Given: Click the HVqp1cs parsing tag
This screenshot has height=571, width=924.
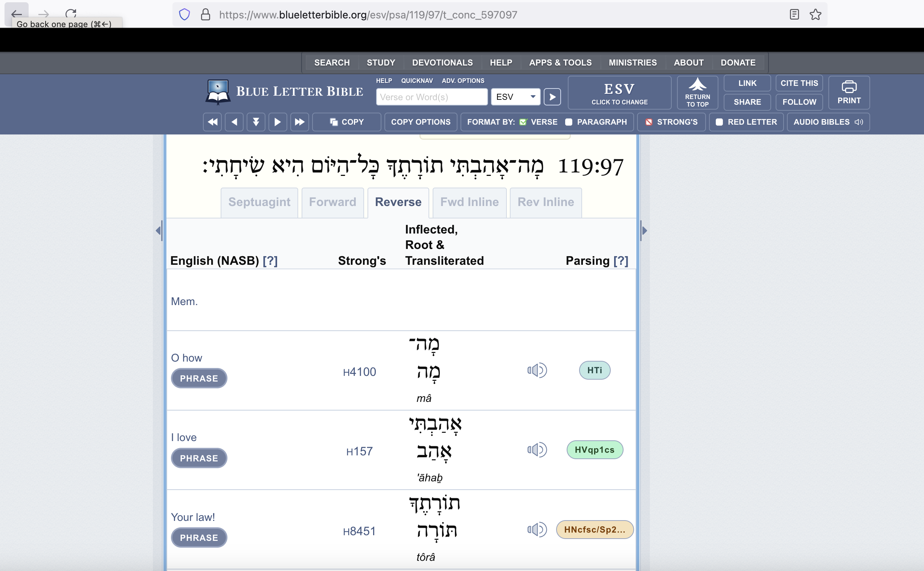Looking at the screenshot, I should tap(595, 450).
